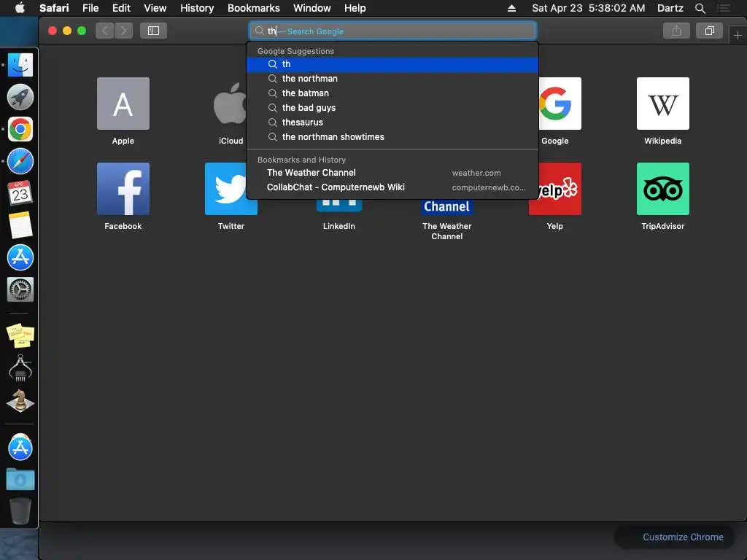Open Notification Center list icon
The width and height of the screenshot is (747, 560).
click(x=723, y=8)
